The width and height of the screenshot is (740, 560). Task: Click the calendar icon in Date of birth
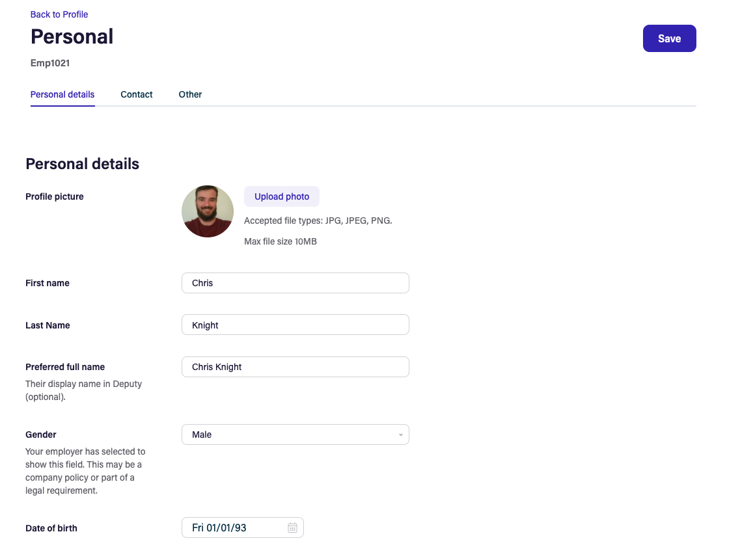292,527
